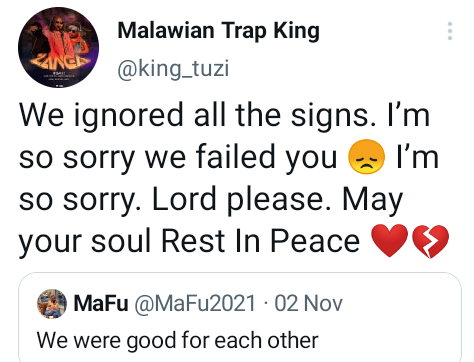Visit the @MaFu2021 handle

coord(195,304)
